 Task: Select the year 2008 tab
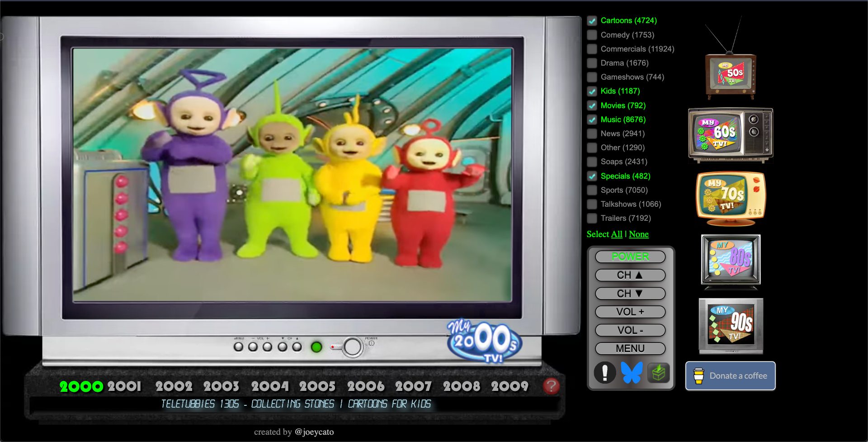462,386
